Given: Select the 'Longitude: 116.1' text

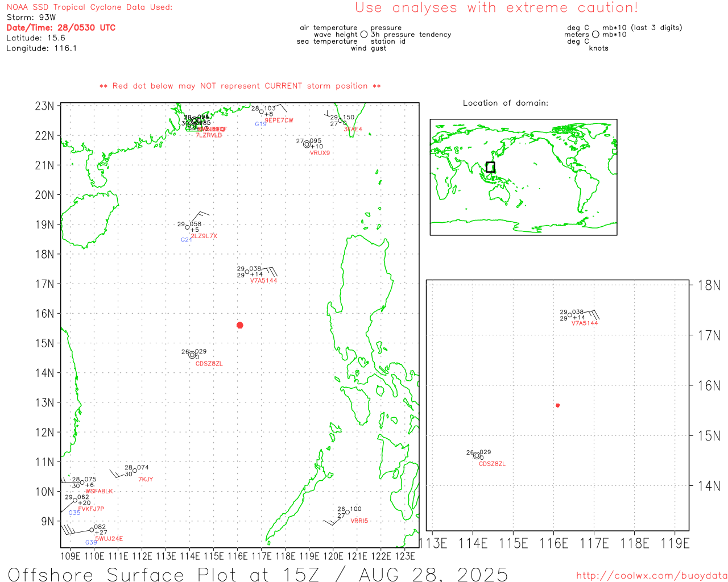Looking at the screenshot, I should [x=42, y=48].
